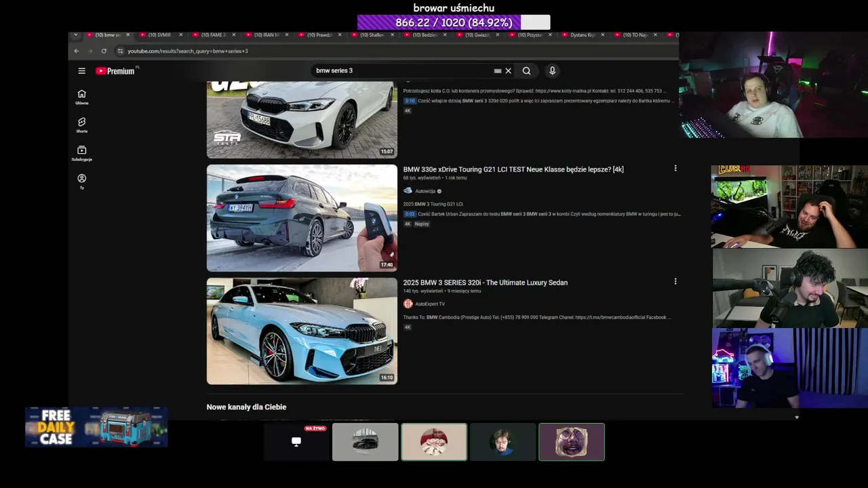
Task: Open the tab search dropdown chevron
Action: (75, 35)
